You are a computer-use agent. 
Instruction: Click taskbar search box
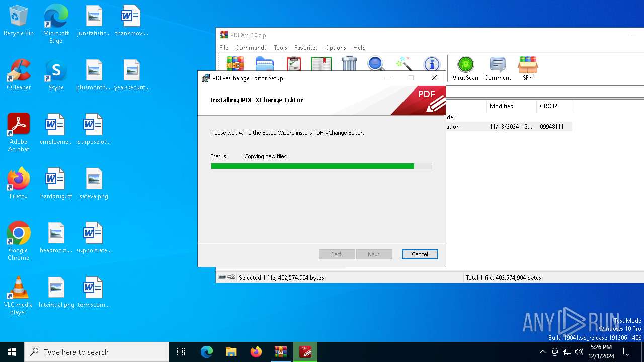pyautogui.click(x=97, y=352)
